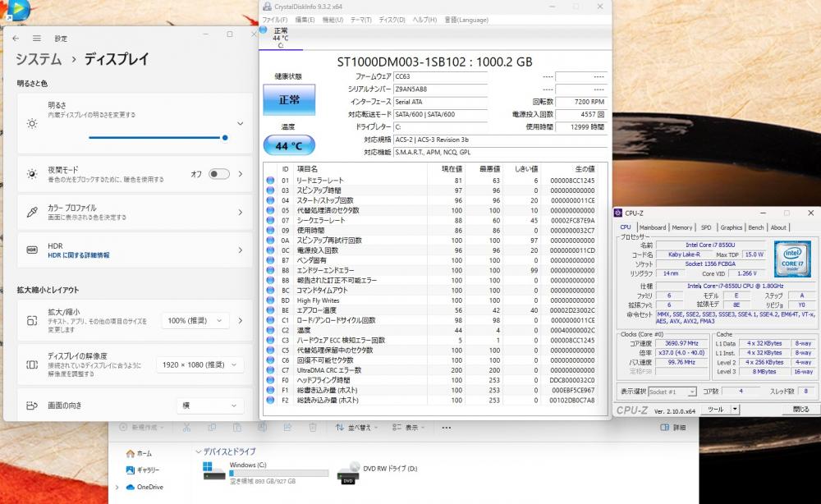Open the 1920 × 1080 resolution dropdown
The width and height of the screenshot is (821, 504).
[x=200, y=364]
